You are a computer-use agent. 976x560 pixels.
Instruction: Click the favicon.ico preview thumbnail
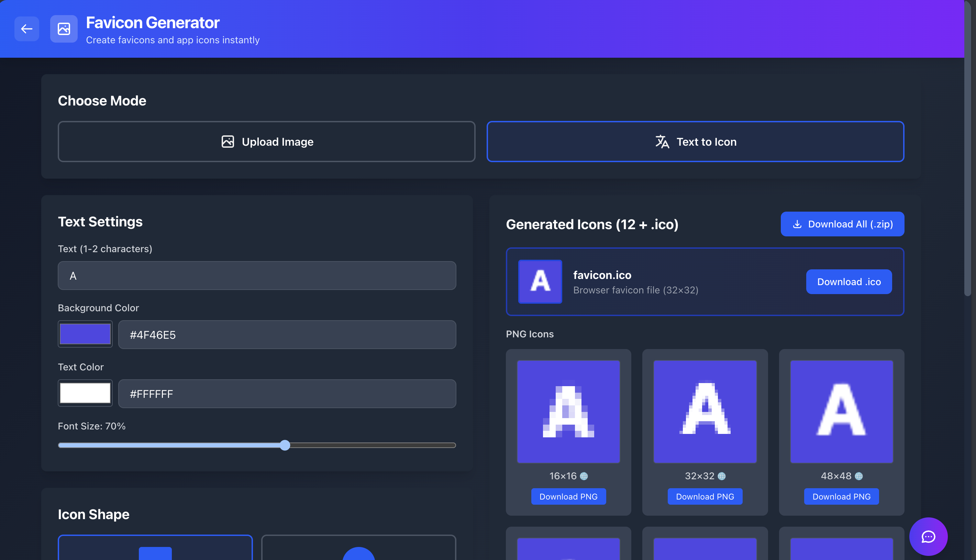[x=540, y=281]
